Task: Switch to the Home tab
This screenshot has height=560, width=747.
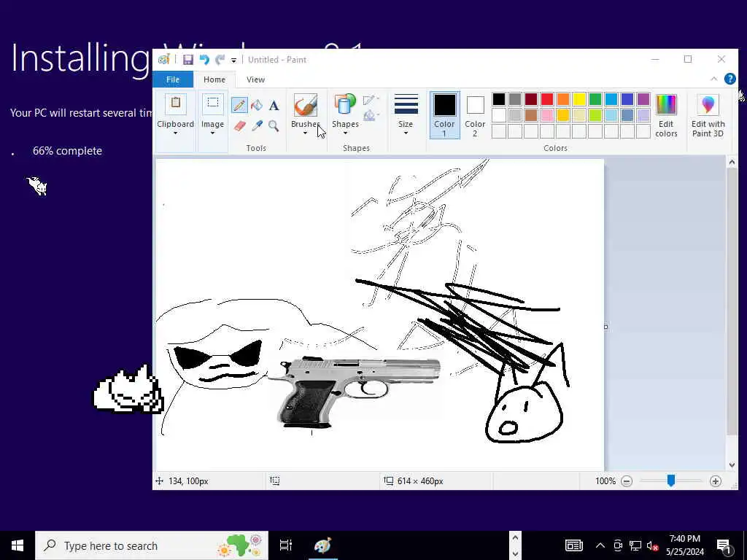Action: [x=214, y=79]
